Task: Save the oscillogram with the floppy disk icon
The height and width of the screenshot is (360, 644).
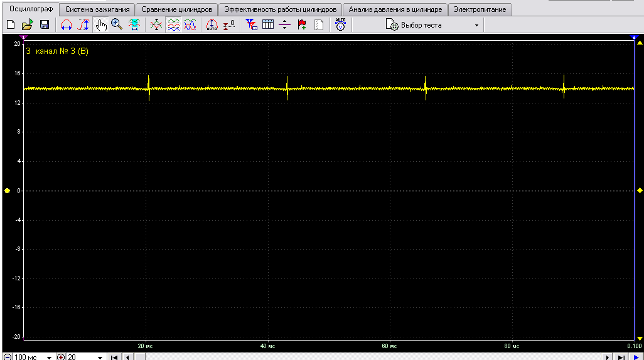Action: [45, 25]
